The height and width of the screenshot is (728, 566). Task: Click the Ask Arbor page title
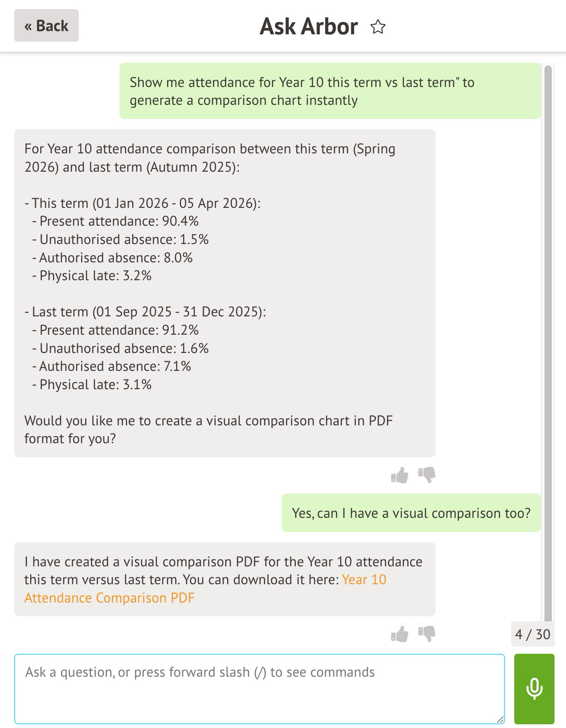point(309,27)
